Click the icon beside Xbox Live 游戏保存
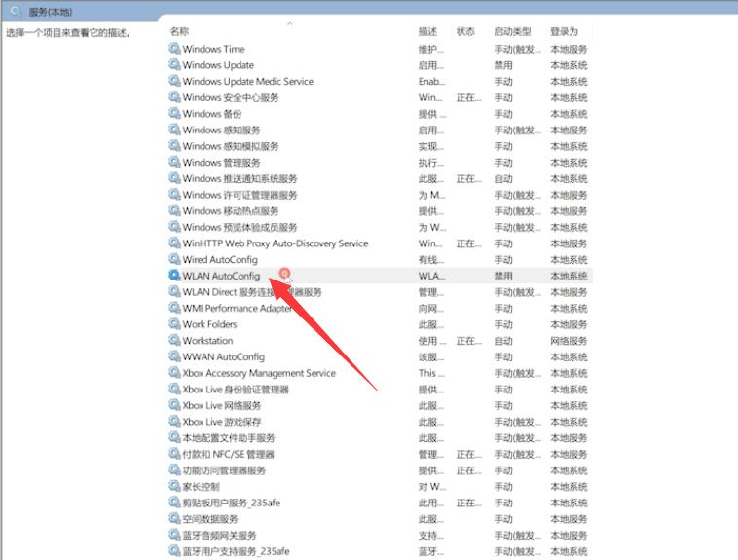Image resolution: width=738 pixels, height=560 pixels. click(174, 421)
